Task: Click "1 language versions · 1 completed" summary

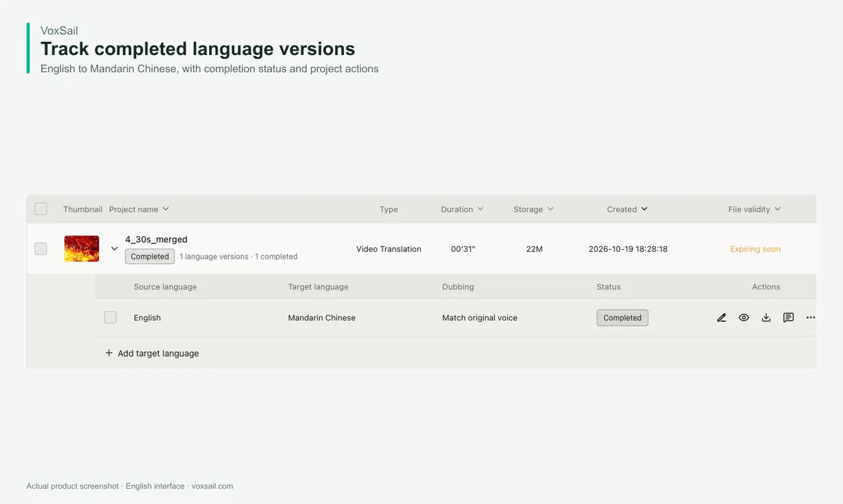Action: point(238,257)
